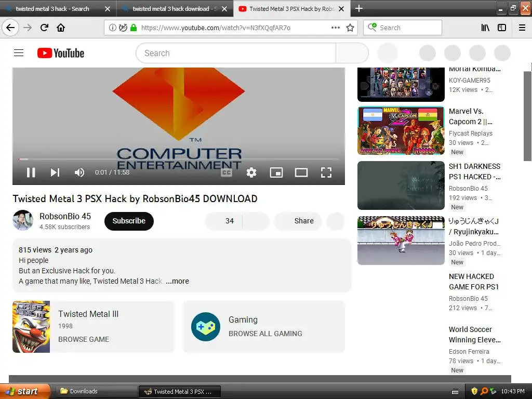
Task: Close the 'twisted metal 3 hack - Search' tab
Action: click(x=108, y=9)
